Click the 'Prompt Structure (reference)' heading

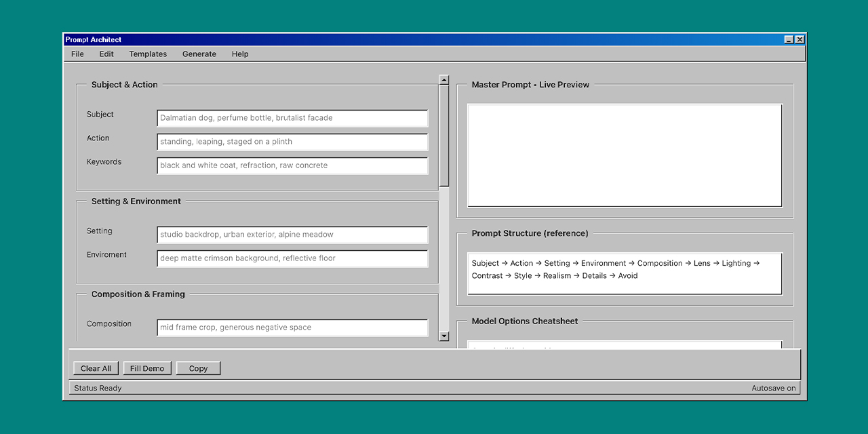point(530,233)
